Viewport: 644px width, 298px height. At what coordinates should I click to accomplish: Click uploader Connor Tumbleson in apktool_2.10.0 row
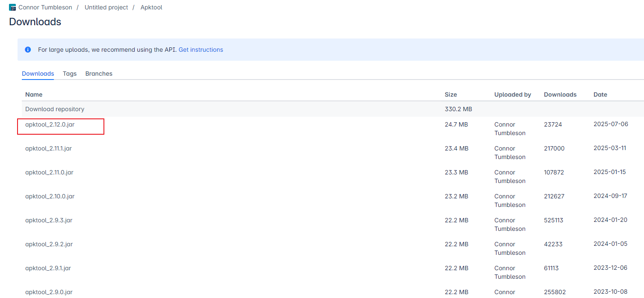point(510,201)
